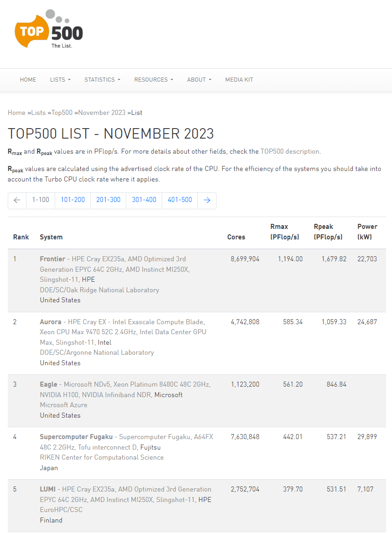
Task: Click Frontier power value 22,703
Action: point(367,259)
